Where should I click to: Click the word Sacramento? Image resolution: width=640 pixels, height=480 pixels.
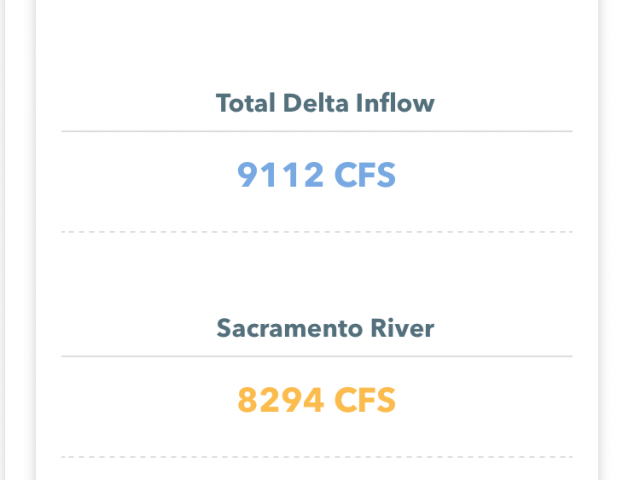289,328
